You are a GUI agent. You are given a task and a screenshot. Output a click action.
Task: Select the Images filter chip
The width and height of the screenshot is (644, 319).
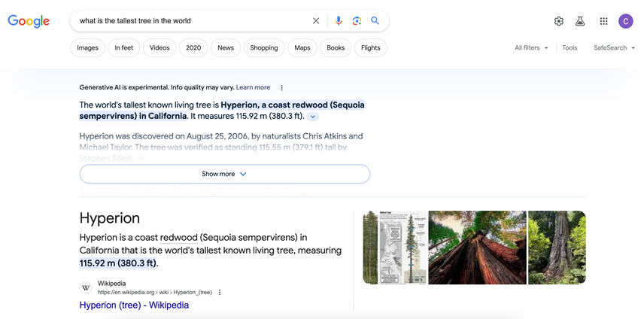88,48
